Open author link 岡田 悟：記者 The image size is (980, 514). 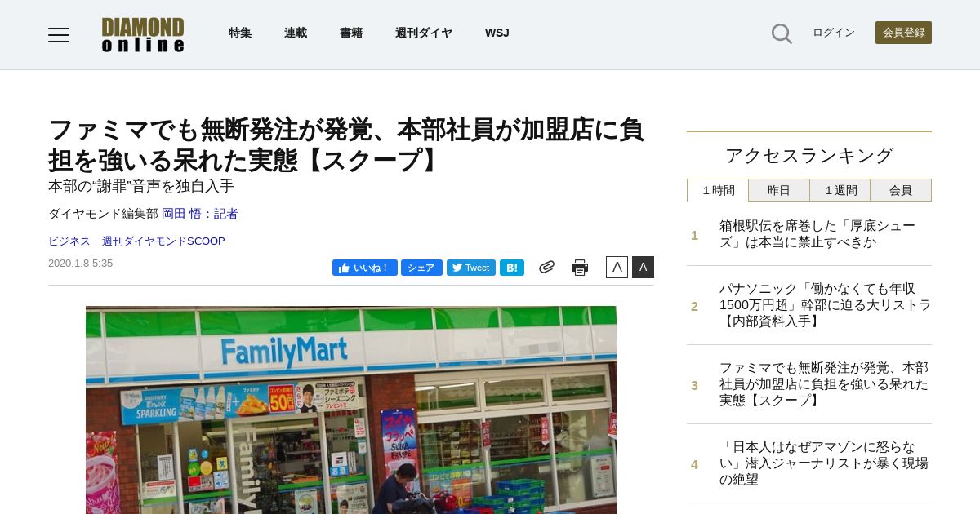[200, 214]
